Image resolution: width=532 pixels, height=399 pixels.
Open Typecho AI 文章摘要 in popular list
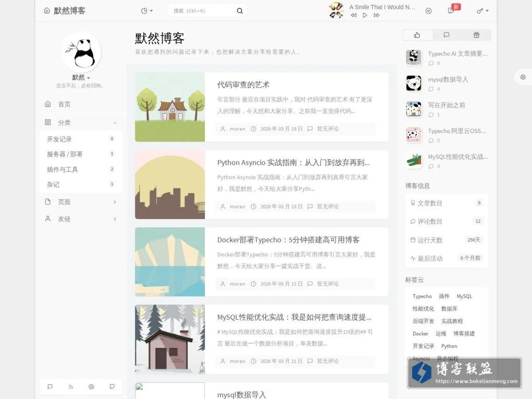click(458, 54)
